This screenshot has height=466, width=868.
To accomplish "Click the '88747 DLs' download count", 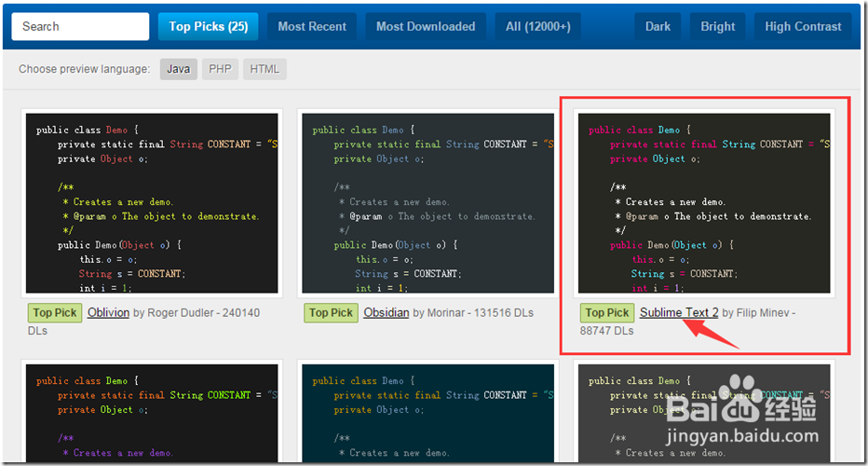I will 606,331.
